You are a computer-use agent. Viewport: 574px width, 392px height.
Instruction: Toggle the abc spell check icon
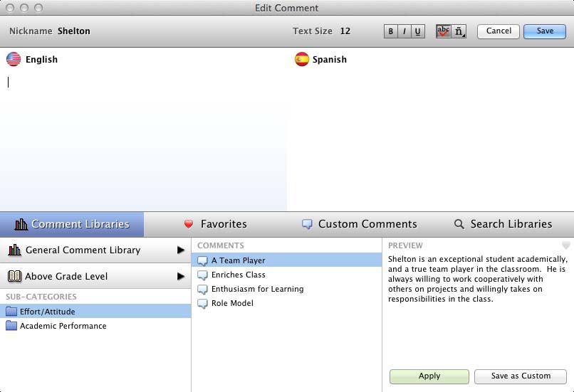coord(443,31)
